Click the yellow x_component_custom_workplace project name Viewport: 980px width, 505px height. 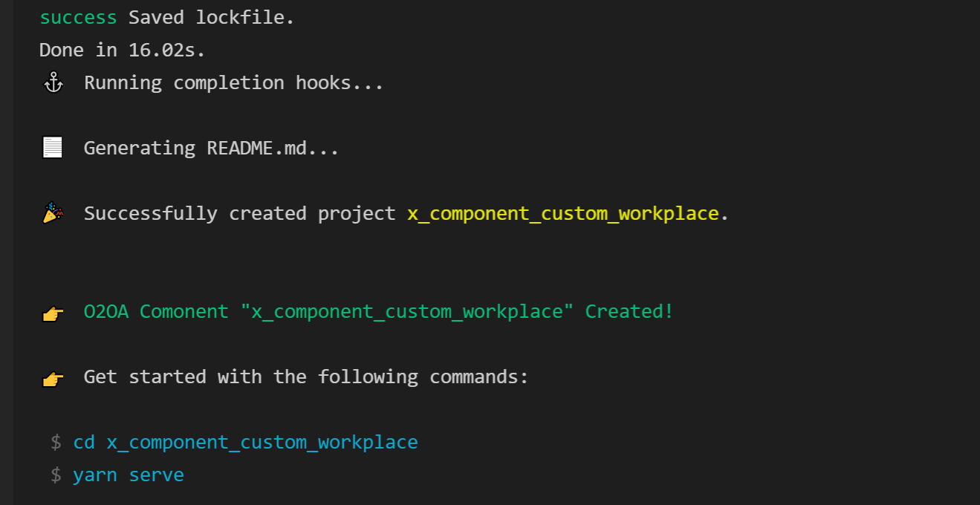click(563, 214)
